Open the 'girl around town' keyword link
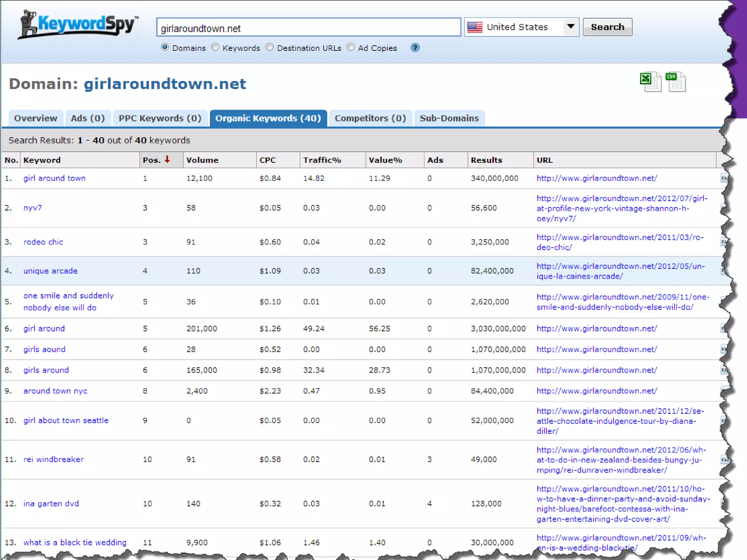The height and width of the screenshot is (560, 747). tap(55, 178)
